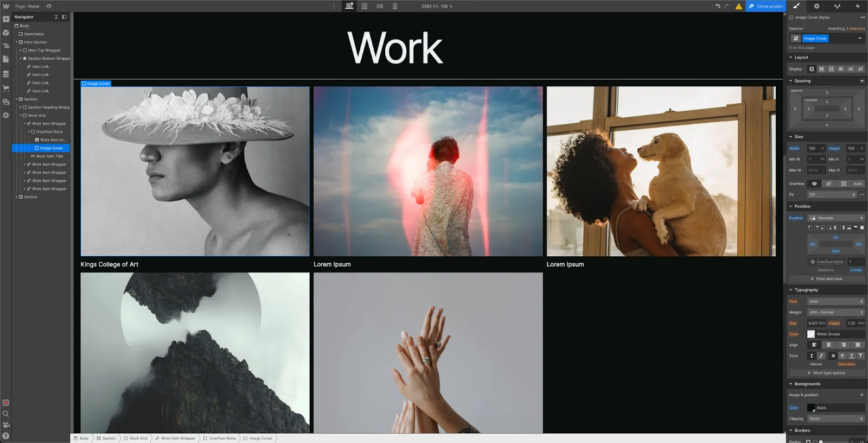Open the three-dot options in top bar
This screenshot has height=443, width=868.
coord(334,6)
